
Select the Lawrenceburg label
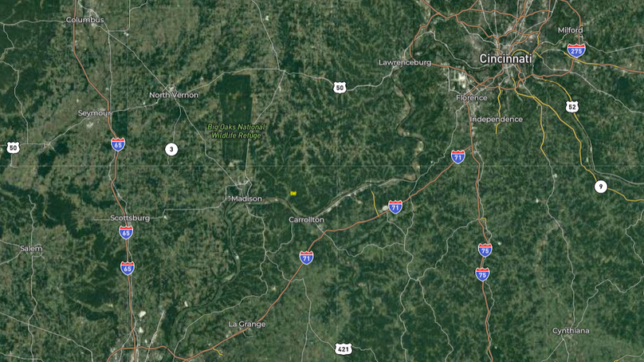click(x=405, y=62)
